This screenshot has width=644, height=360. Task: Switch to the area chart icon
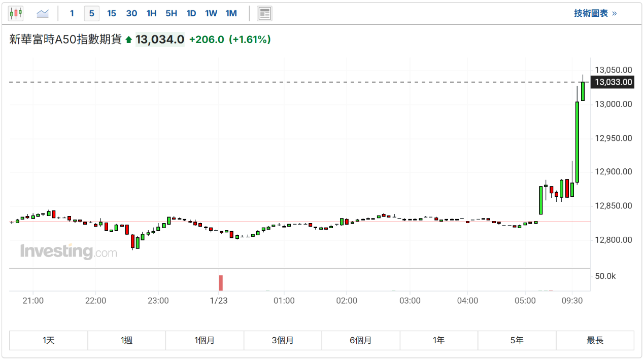43,13
